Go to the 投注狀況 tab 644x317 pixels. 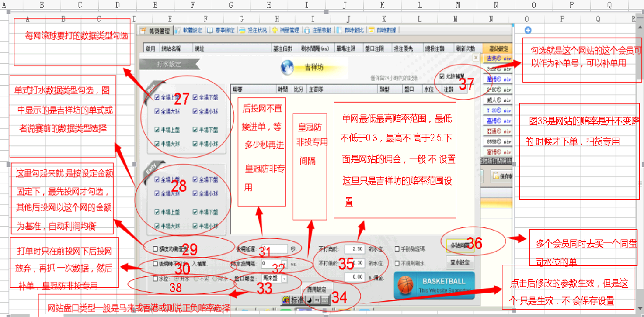point(254,30)
